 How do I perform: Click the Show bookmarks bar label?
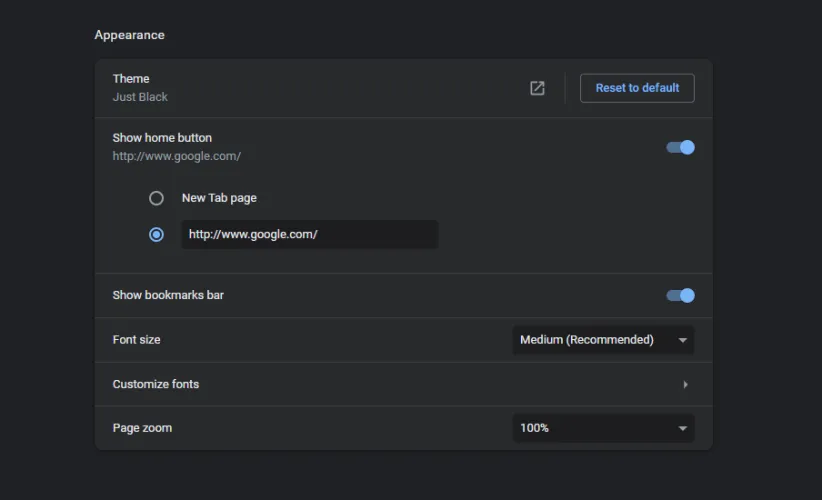coord(168,295)
